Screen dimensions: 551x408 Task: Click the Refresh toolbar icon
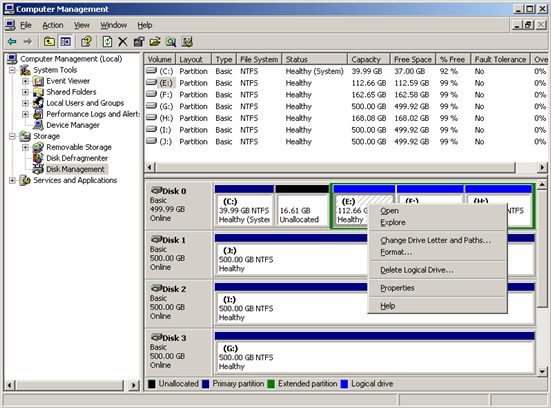tap(107, 42)
